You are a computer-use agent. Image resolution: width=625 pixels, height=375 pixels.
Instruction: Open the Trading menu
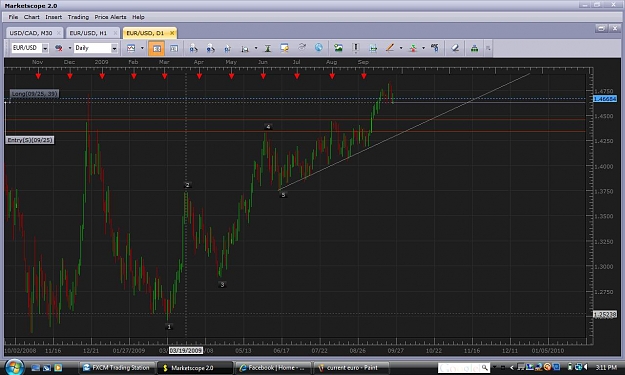78,17
